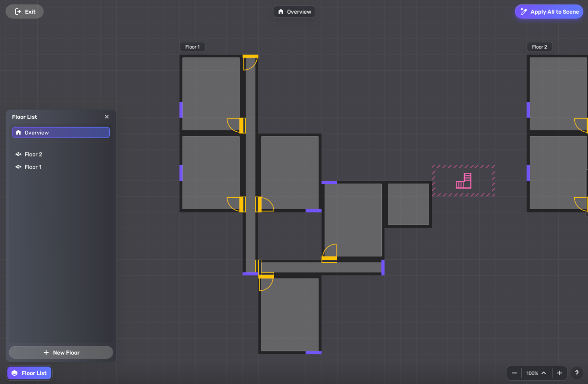
Task: Select Floor 1 in Floor List
Action: (33, 167)
